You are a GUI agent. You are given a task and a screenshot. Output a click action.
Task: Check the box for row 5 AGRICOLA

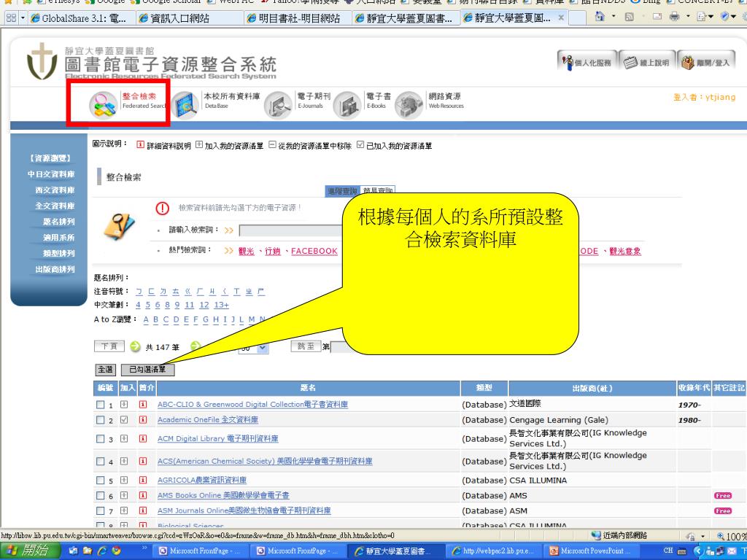100,481
